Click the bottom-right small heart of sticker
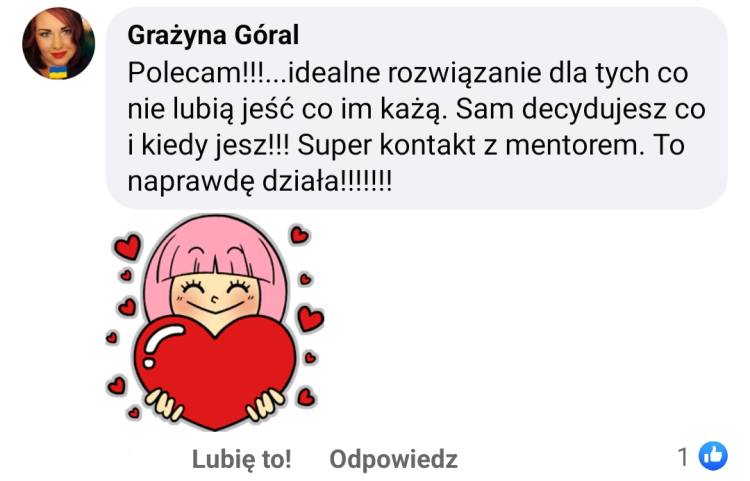This screenshot has height=481, width=750. click(305, 397)
